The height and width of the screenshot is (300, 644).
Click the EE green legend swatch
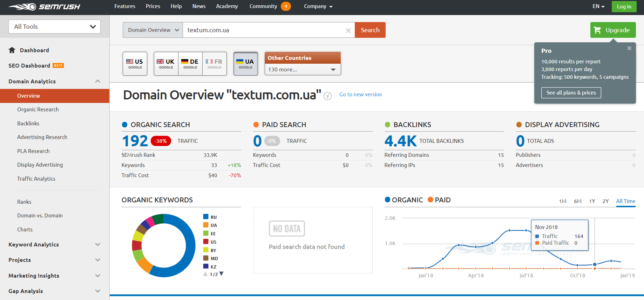(x=206, y=233)
